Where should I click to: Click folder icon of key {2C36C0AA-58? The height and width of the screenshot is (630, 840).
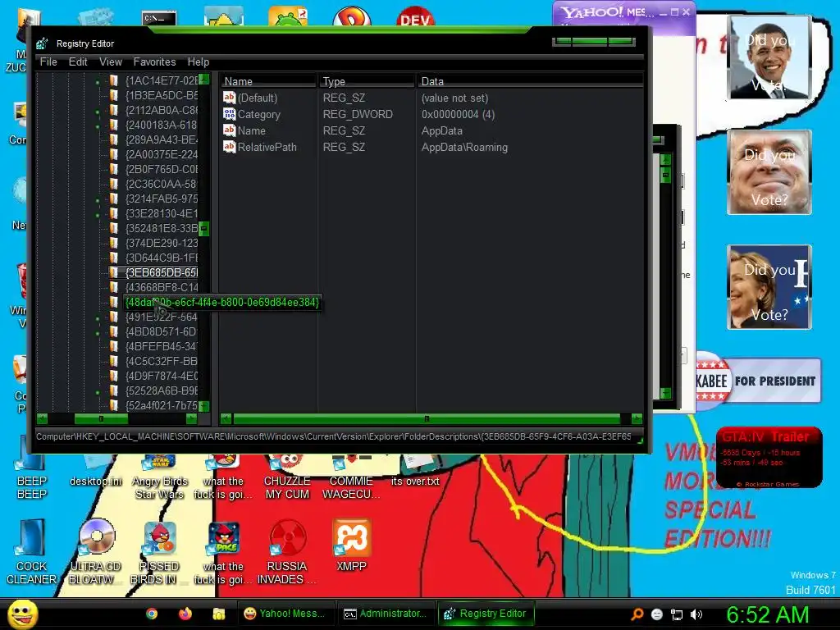(x=113, y=184)
